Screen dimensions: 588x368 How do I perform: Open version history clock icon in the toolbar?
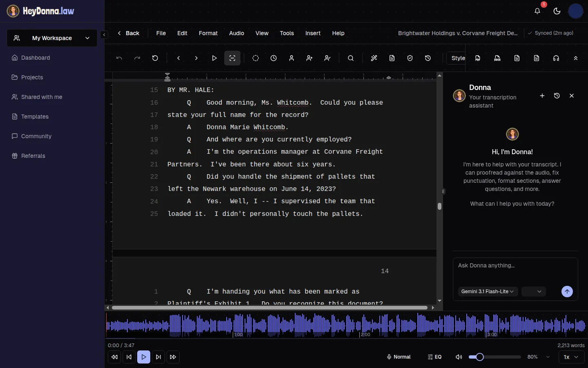(x=428, y=58)
